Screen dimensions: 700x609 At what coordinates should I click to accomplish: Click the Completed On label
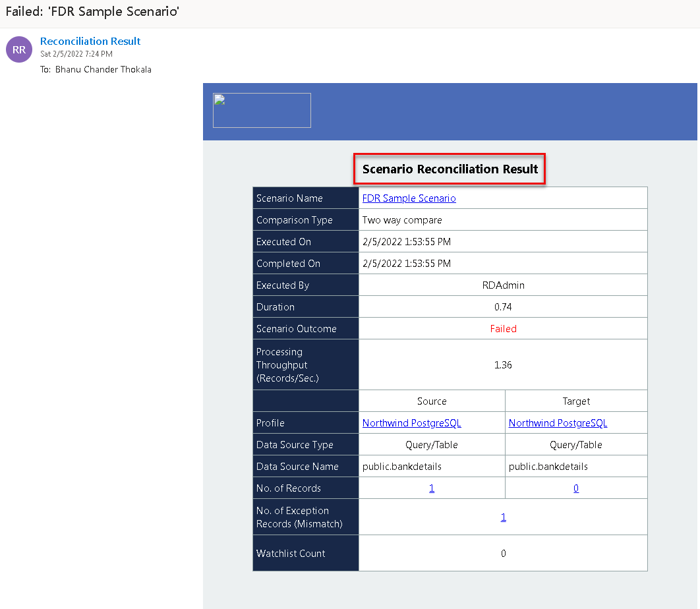pyautogui.click(x=288, y=264)
